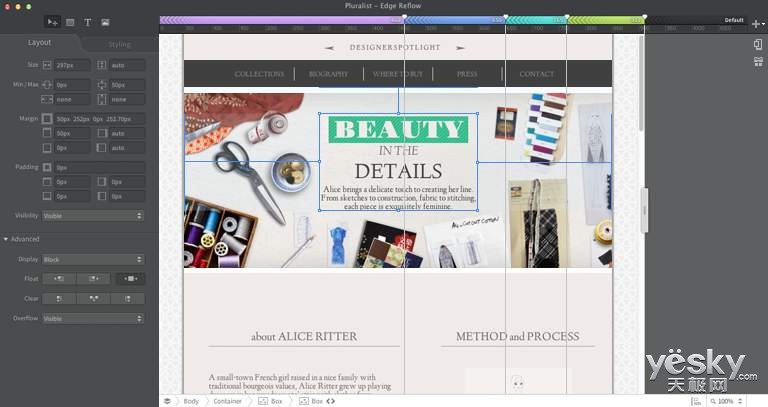This screenshot has width=768, height=407.
Task: Switch to the Styling tab
Action: click(120, 44)
